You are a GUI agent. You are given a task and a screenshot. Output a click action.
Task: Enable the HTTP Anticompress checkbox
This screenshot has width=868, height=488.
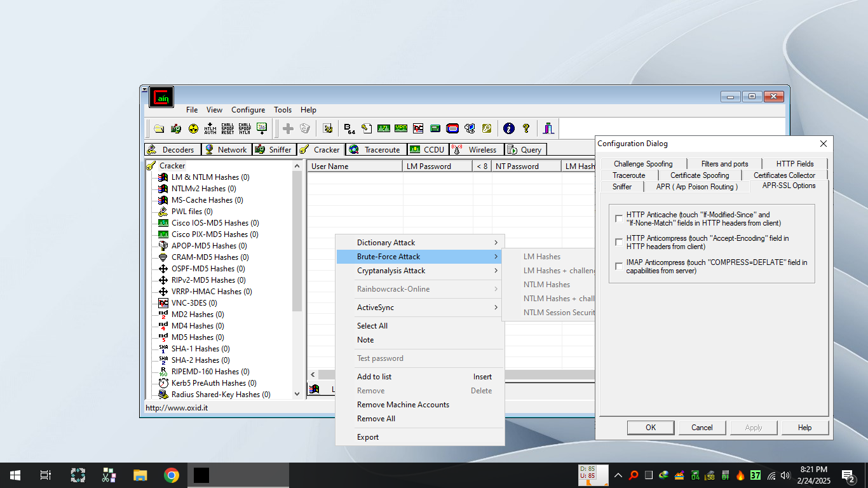[x=619, y=243]
